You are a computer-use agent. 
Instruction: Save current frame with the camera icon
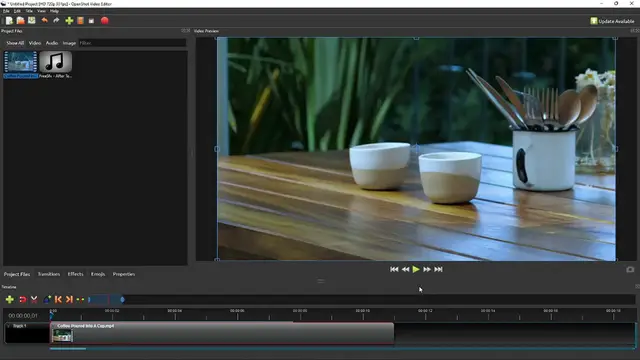coord(630,269)
